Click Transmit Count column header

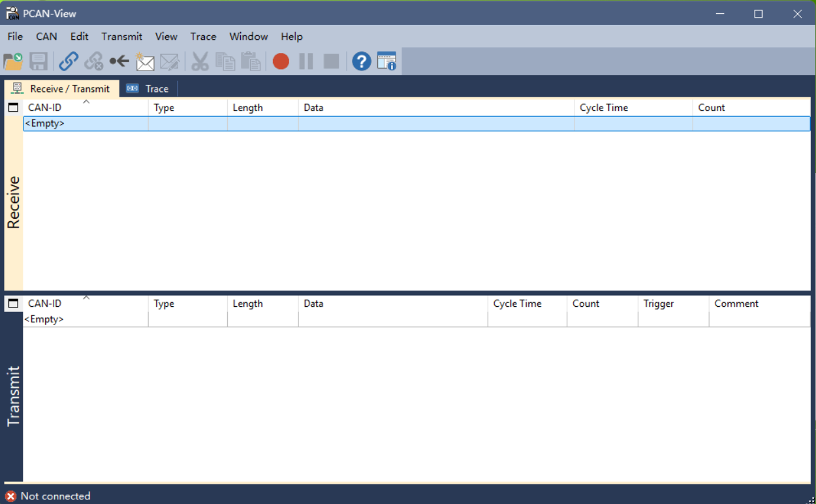(x=603, y=304)
